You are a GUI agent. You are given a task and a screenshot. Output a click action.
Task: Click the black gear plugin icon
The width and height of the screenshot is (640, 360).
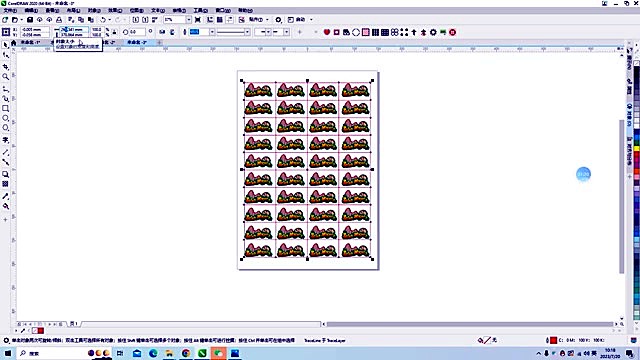pos(433,32)
